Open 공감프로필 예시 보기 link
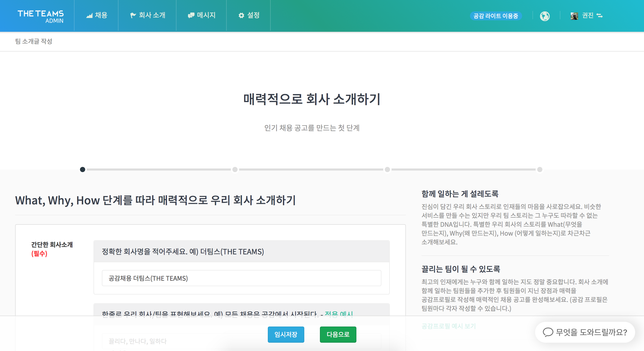Screen dimensions: 644x351 448,326
